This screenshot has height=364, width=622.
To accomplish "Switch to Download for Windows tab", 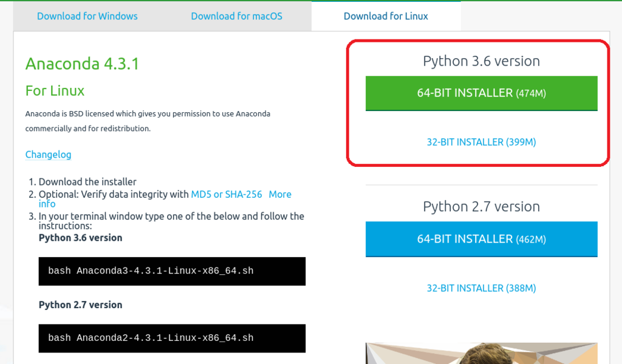I will [87, 16].
